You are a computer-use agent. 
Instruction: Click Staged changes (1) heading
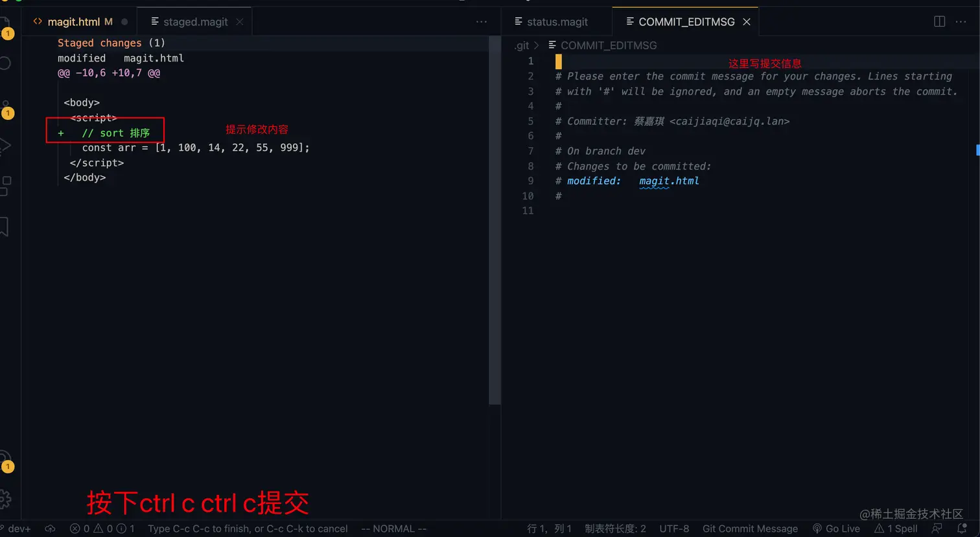(x=111, y=43)
